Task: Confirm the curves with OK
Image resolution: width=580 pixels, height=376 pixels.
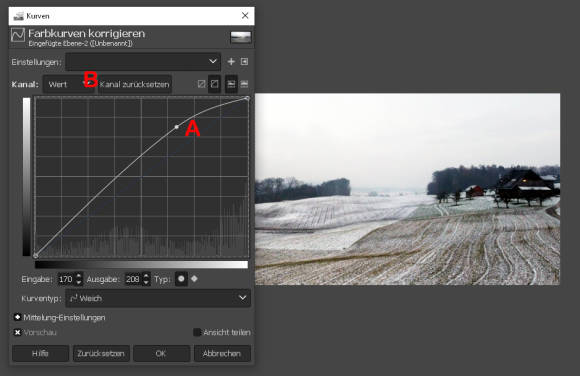Action: (161, 353)
